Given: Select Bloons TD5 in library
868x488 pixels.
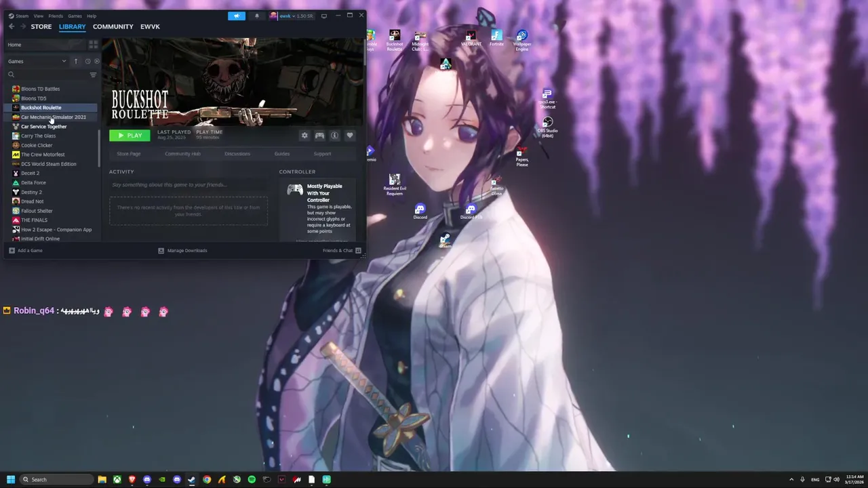Looking at the screenshot, I should pyautogui.click(x=52, y=98).
